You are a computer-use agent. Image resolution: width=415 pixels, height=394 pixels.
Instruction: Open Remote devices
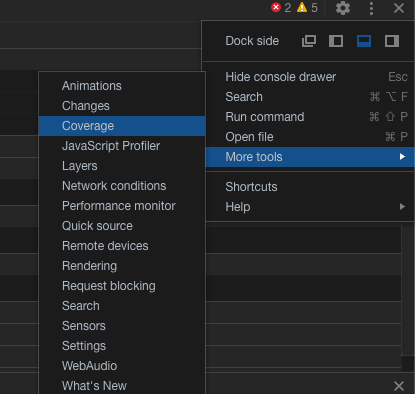122,246
